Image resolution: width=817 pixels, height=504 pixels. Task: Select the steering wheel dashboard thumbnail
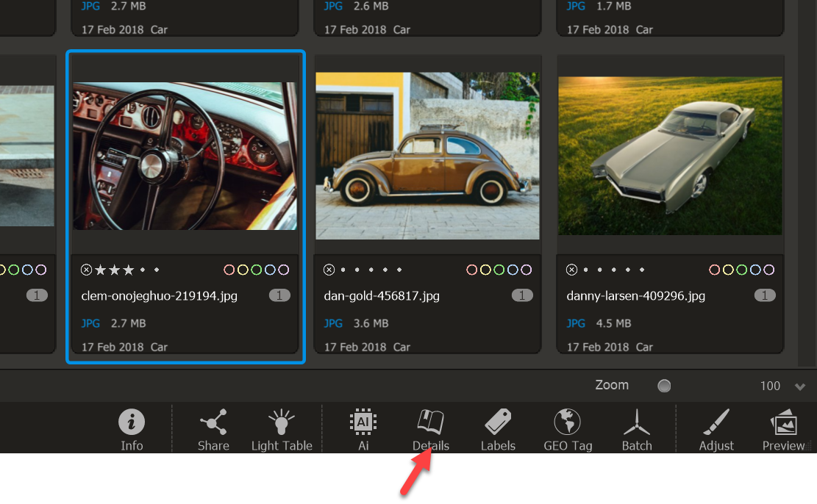click(185, 156)
